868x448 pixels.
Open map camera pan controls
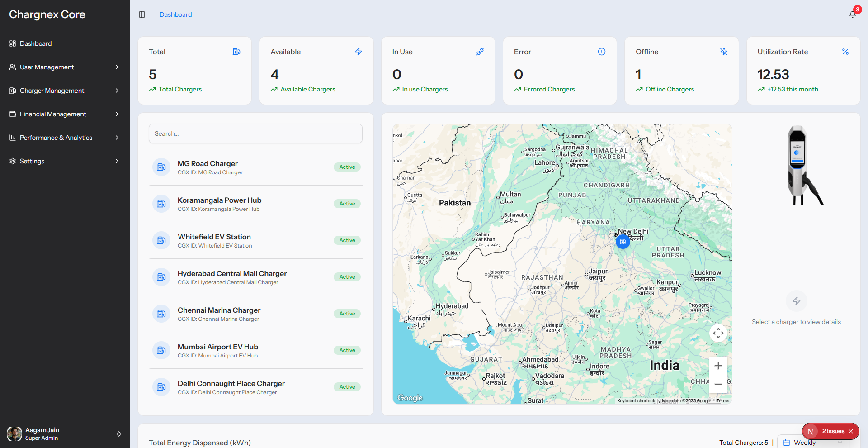pyautogui.click(x=718, y=334)
